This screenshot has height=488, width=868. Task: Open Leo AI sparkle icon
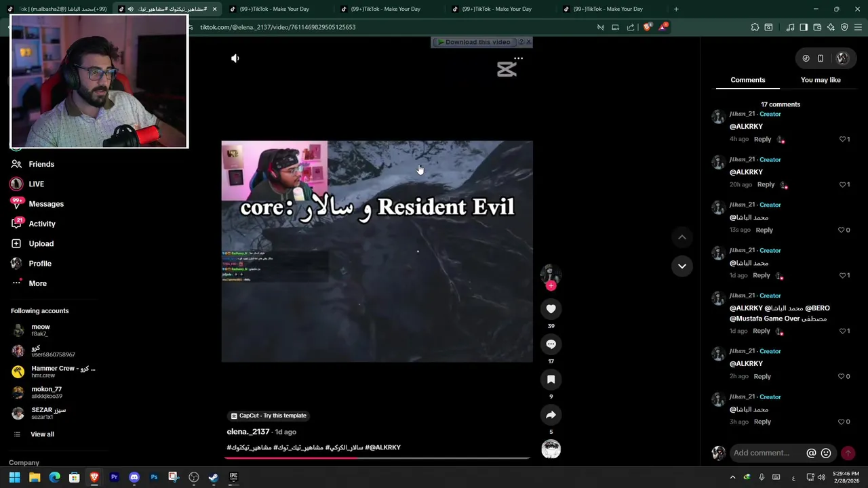click(x=831, y=27)
